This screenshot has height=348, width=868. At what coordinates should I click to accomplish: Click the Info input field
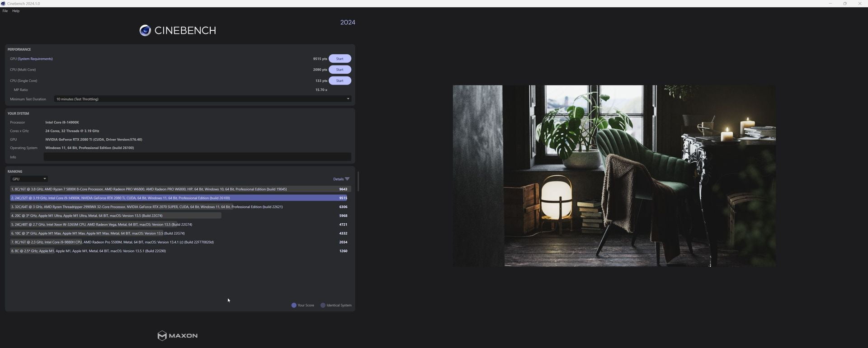[197, 157]
